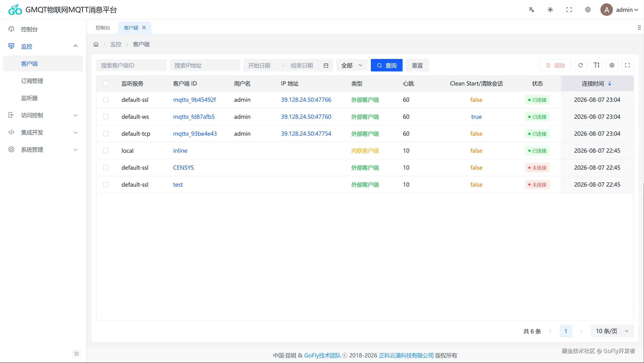Open the test client link

point(178,184)
